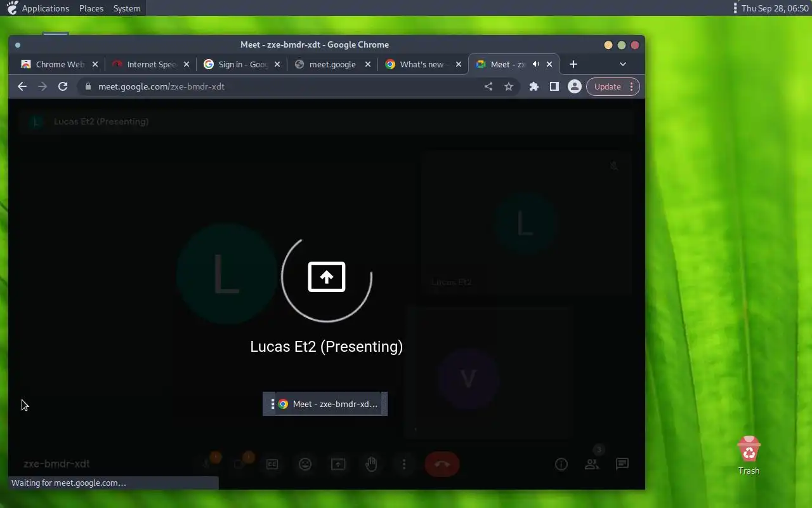Click the Lucas Et2 (Presenting) caption
Viewport: 812px width, 508px height.
coord(327,347)
